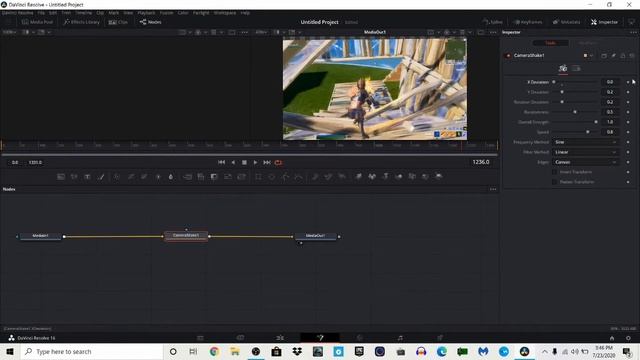Viewport: 640px width, 360px height.
Task: Toggle the Nodes panel button
Action: tap(150, 22)
